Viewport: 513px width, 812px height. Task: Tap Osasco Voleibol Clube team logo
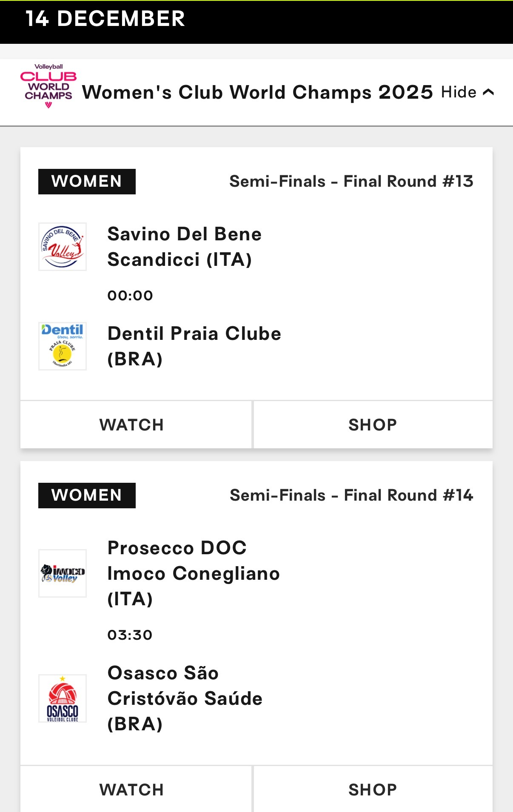click(x=63, y=698)
